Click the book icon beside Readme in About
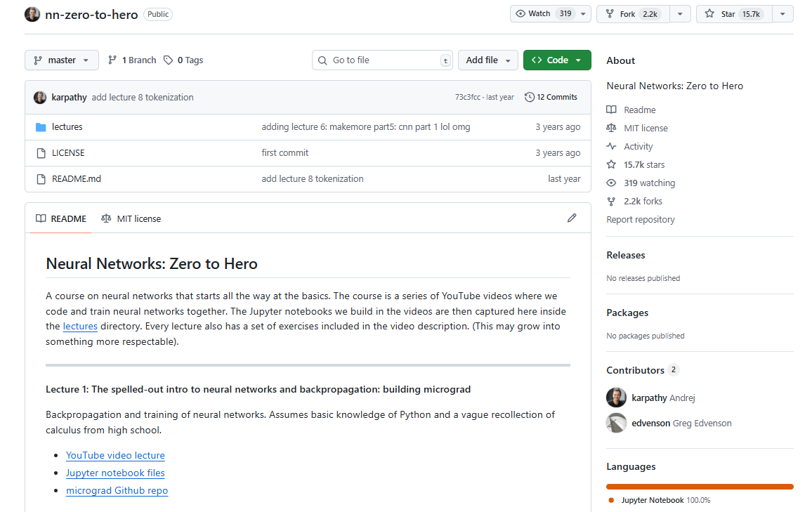 click(612, 110)
